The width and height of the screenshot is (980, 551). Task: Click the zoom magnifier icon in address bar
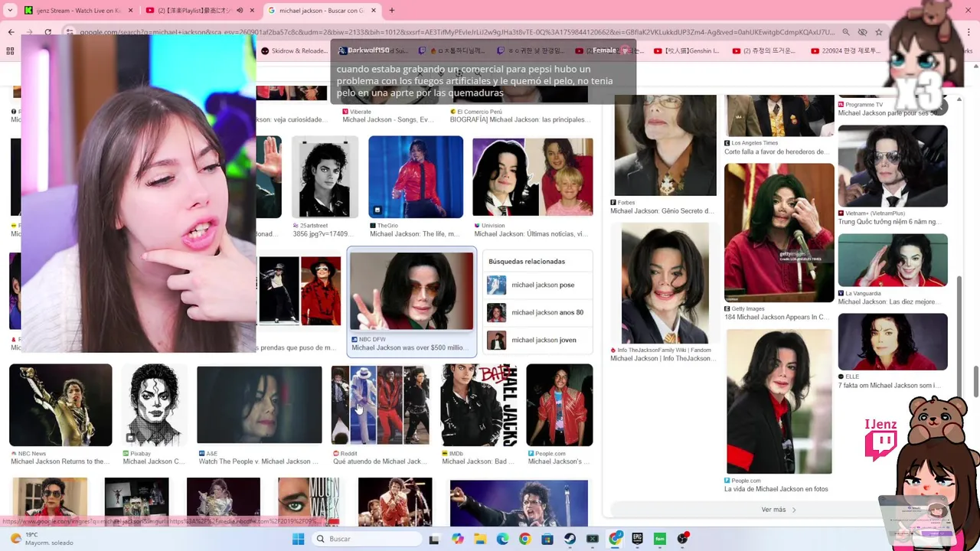coord(846,32)
